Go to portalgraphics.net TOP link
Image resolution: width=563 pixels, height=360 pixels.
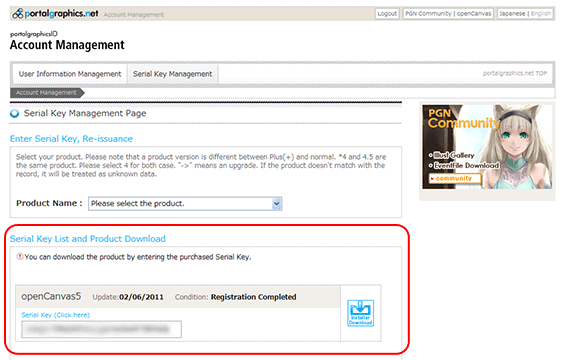coord(515,73)
